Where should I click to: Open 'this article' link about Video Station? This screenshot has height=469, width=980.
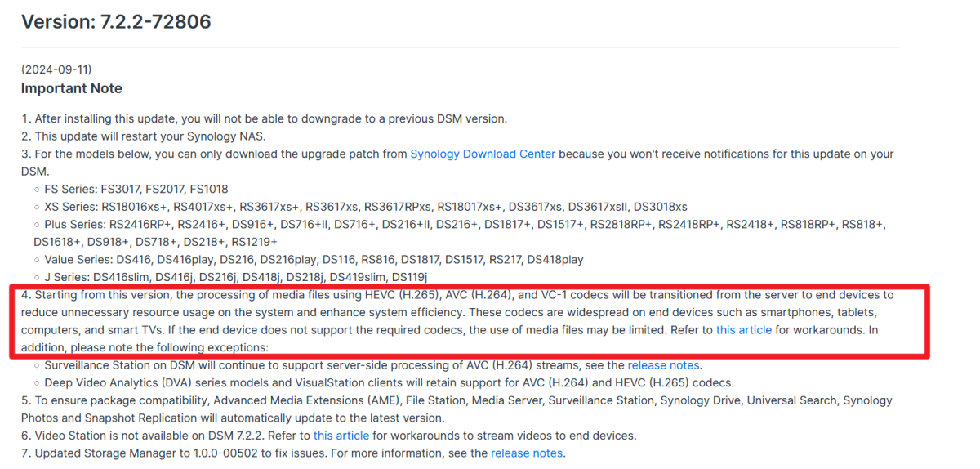341,435
